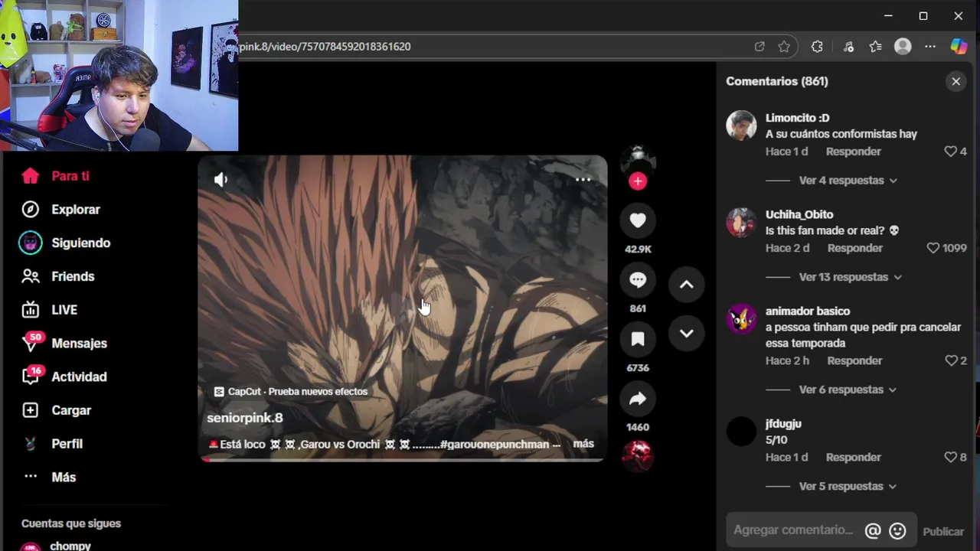This screenshot has width=980, height=551.
Task: Go to next video with down chevron
Action: pos(687,334)
